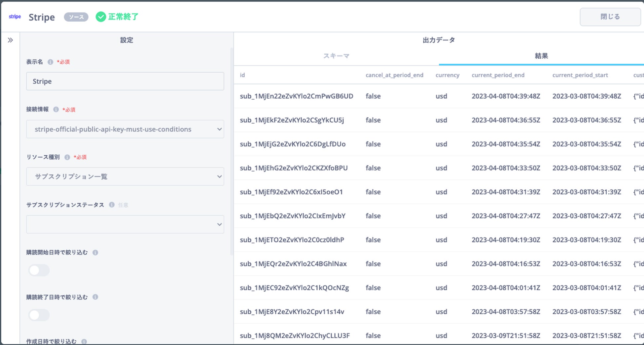Click period end value 2023-04-08T04:19:30Z

pyautogui.click(x=506, y=240)
